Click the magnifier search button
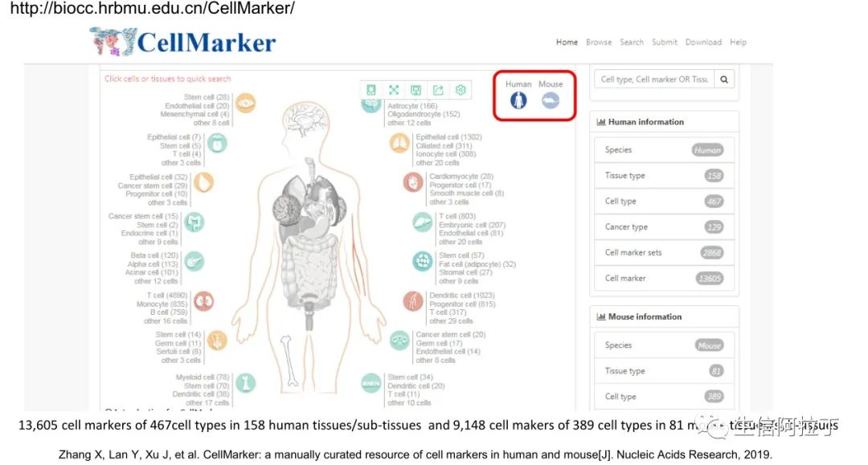 tap(723, 80)
